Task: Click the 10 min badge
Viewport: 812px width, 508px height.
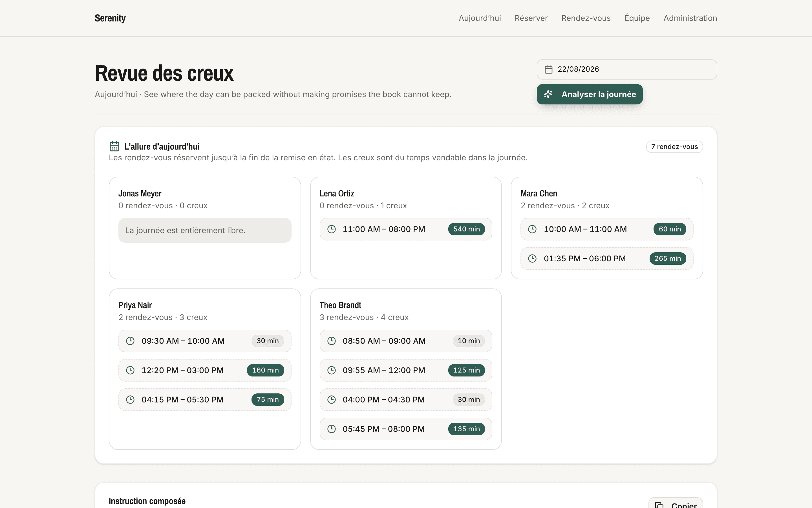Action: pos(468,341)
